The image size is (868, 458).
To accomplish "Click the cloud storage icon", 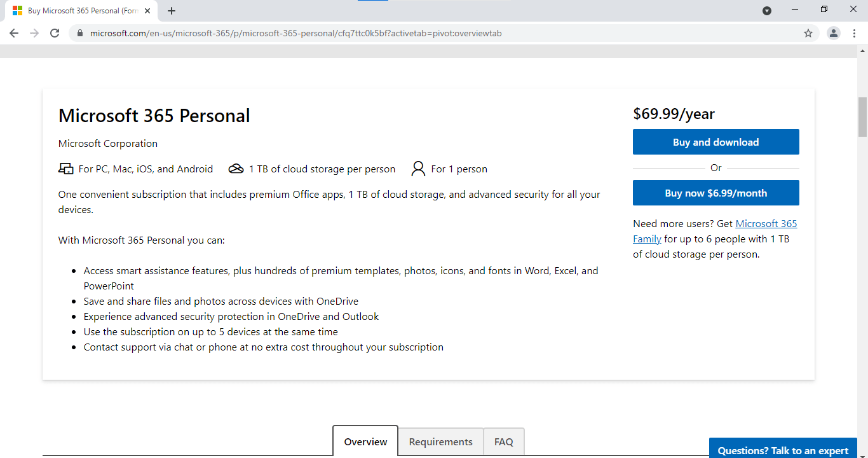I will [x=236, y=169].
